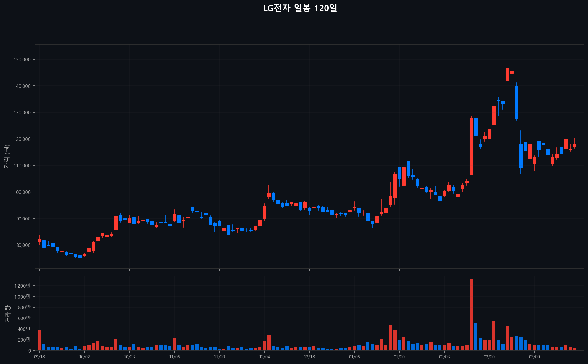The width and height of the screenshot is (588, 364).
Task: Click the chart title LG전자 일봉 120일
Action: click(x=300, y=8)
